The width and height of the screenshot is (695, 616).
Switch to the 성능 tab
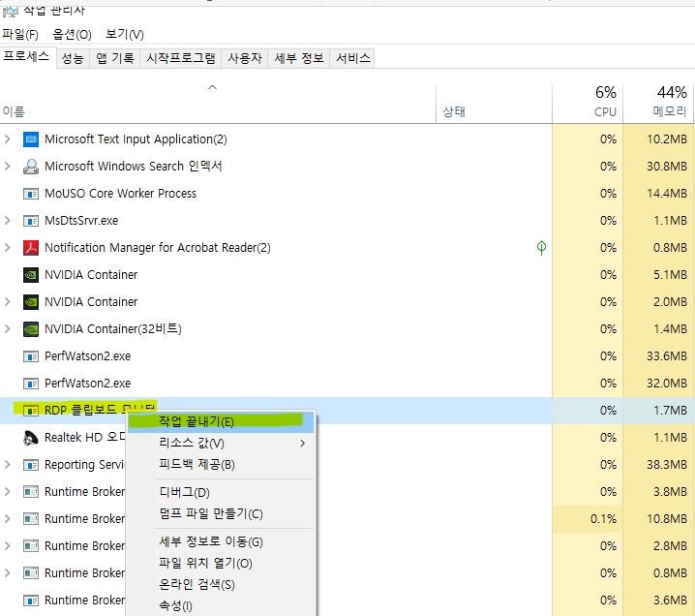click(x=73, y=58)
